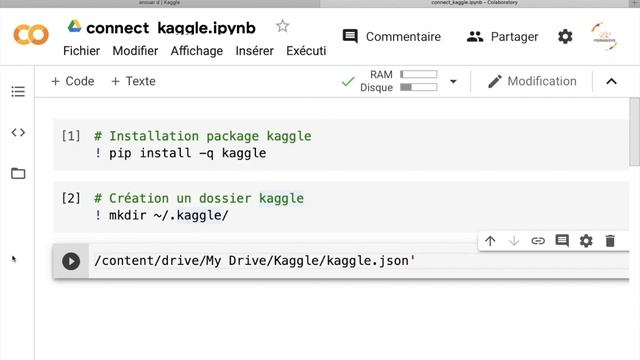Move the cell up
The width and height of the screenshot is (640, 360).
coord(490,241)
